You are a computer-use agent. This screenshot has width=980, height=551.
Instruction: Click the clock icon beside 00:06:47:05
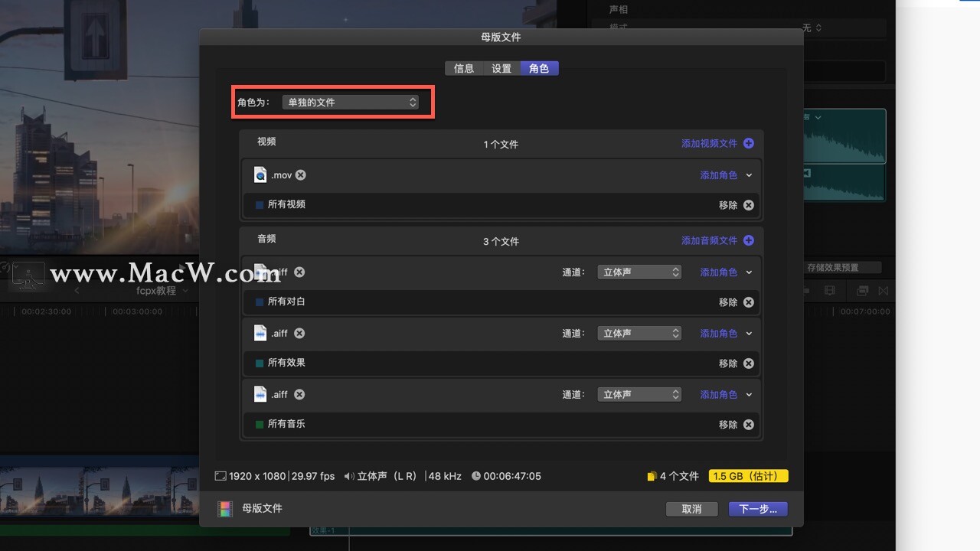coord(476,476)
